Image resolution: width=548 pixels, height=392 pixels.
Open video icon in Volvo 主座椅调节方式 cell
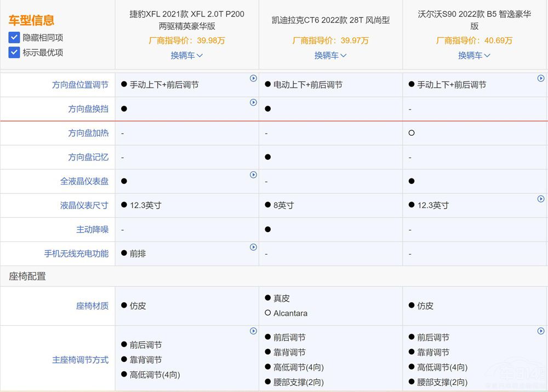pyautogui.click(x=541, y=331)
